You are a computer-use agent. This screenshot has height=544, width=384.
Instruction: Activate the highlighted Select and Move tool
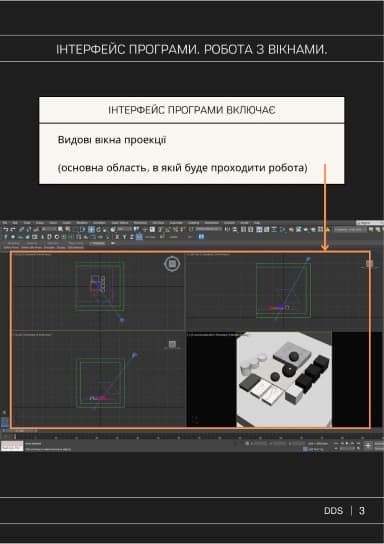[x=91, y=229]
